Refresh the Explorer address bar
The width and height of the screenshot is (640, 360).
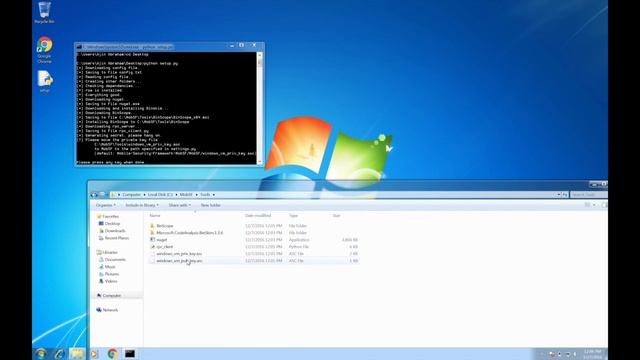pos(565,195)
